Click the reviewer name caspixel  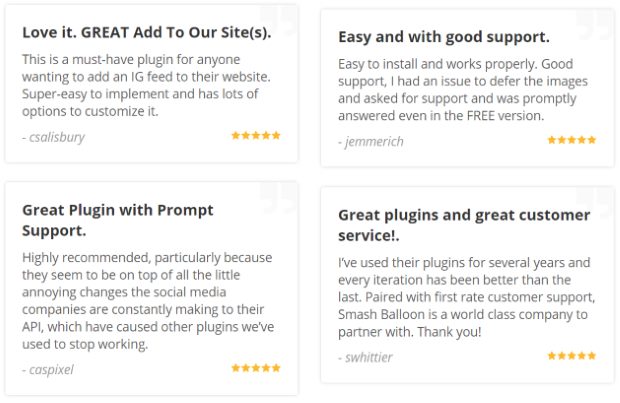[x=48, y=369]
